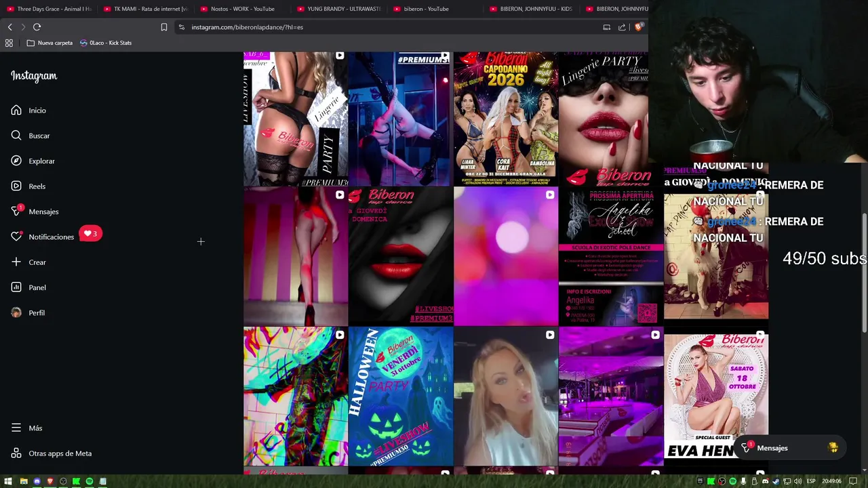Open Brave browser taskbar icon

50,481
